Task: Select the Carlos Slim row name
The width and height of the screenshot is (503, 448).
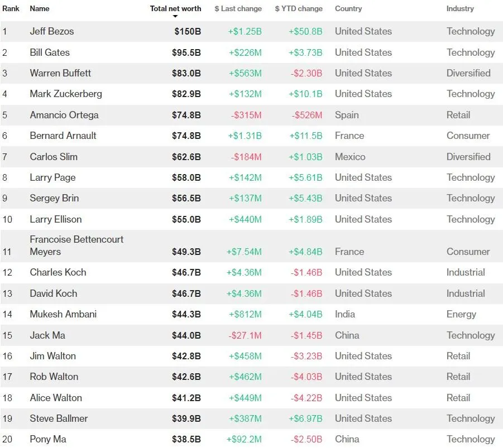Action: tap(54, 157)
